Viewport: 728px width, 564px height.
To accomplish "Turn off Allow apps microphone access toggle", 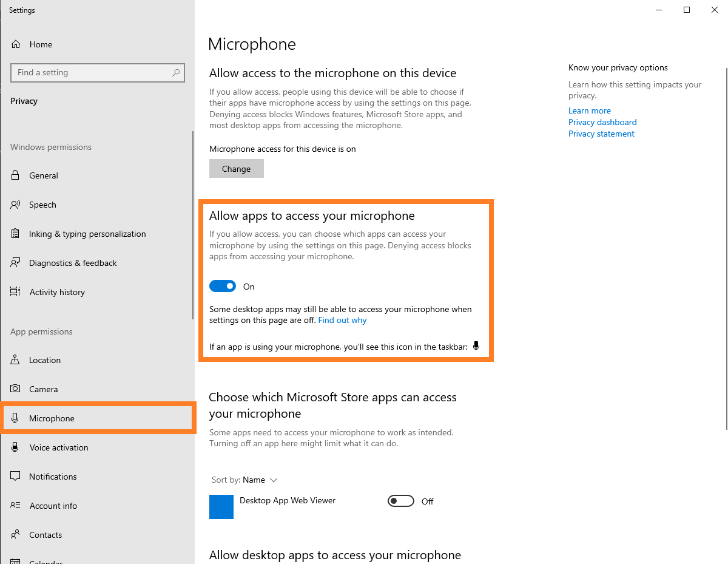I will pyautogui.click(x=223, y=286).
